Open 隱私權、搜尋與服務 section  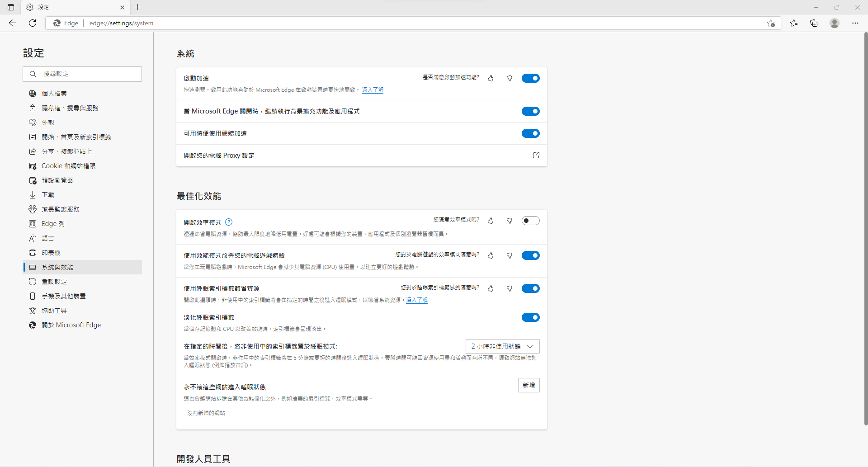(82, 108)
